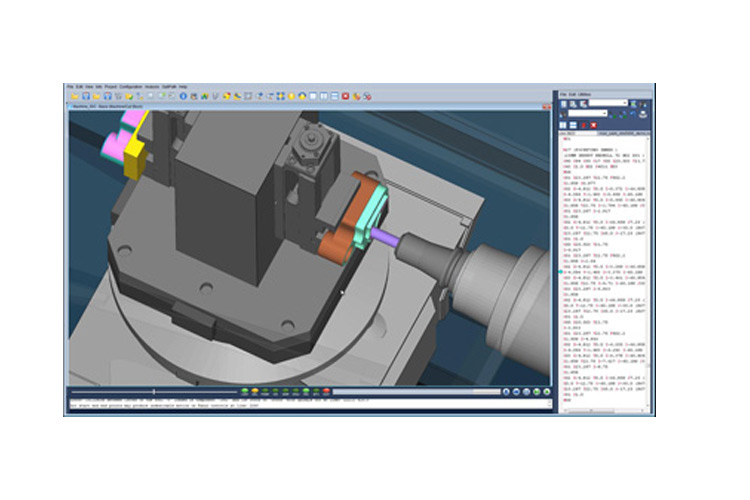Image resolution: width=750 pixels, height=500 pixels.
Task: Open the lower dropdown in NC program toolbar
Action: [588, 113]
